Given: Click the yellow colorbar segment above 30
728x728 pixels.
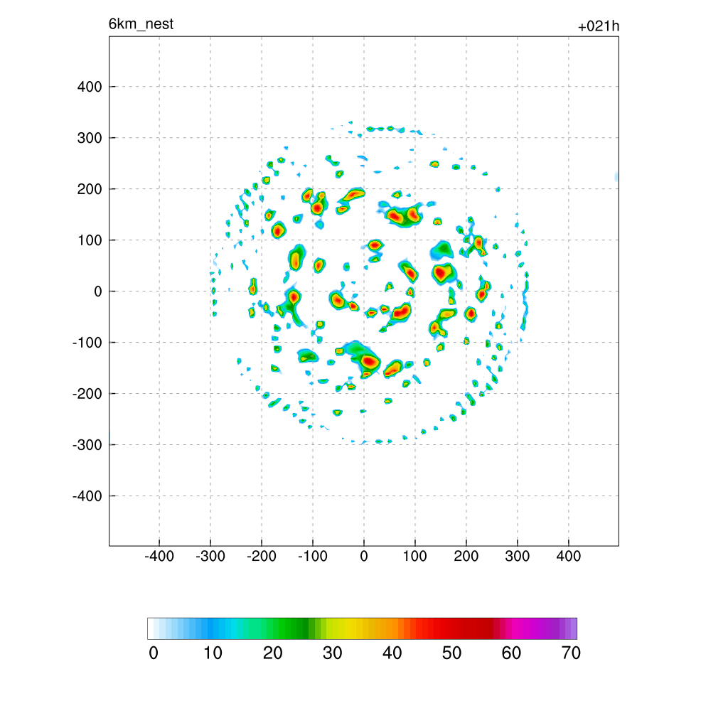Looking at the screenshot, I should click(347, 628).
